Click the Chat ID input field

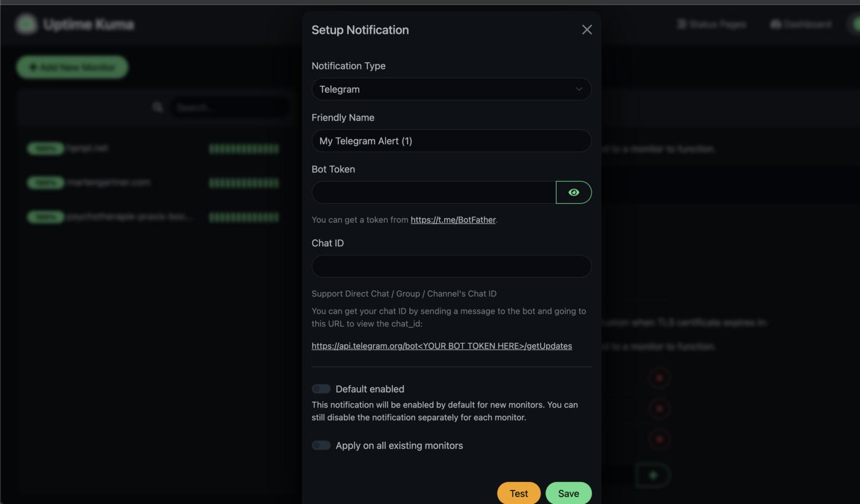pyautogui.click(x=451, y=266)
